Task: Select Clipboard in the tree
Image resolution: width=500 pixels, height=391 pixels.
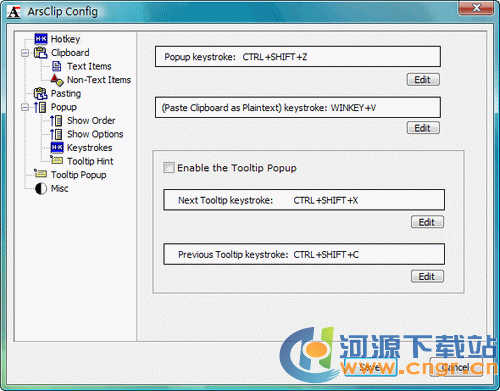Action: (x=70, y=53)
